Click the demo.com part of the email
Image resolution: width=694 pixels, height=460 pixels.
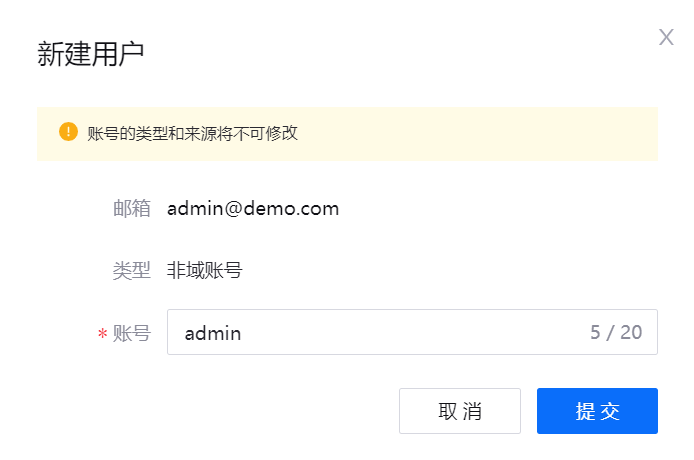coord(291,209)
